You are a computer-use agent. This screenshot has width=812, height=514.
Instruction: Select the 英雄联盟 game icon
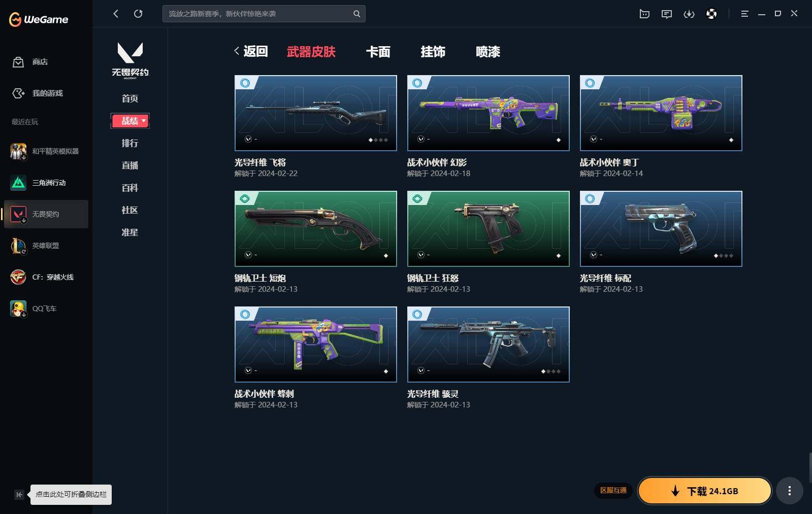pyautogui.click(x=18, y=246)
